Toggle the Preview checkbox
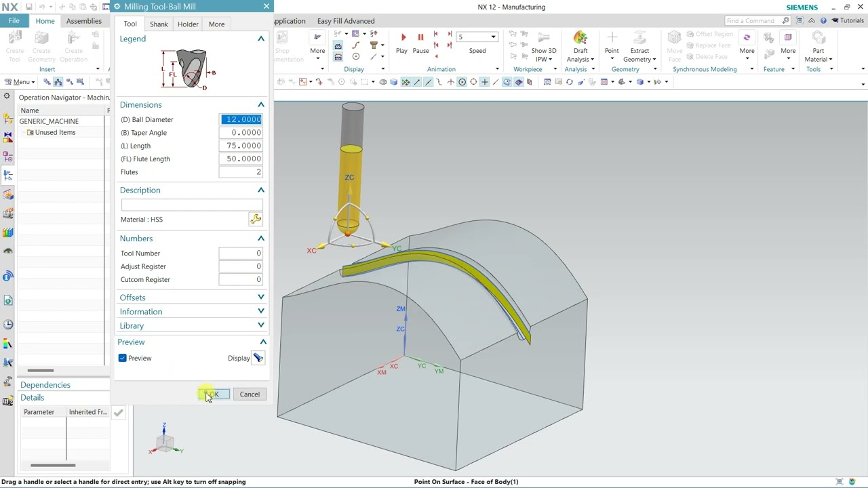Image resolution: width=868 pixels, height=488 pixels. point(123,358)
